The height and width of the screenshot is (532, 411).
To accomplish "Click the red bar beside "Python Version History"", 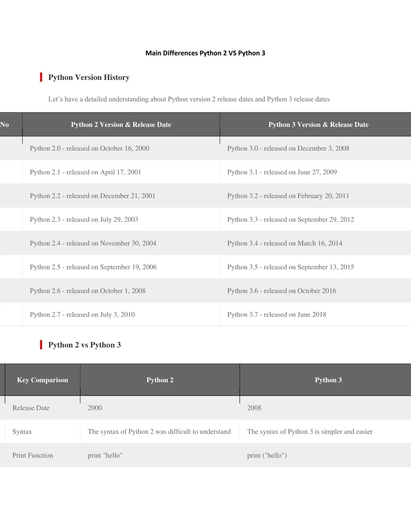I will tap(41, 77).
